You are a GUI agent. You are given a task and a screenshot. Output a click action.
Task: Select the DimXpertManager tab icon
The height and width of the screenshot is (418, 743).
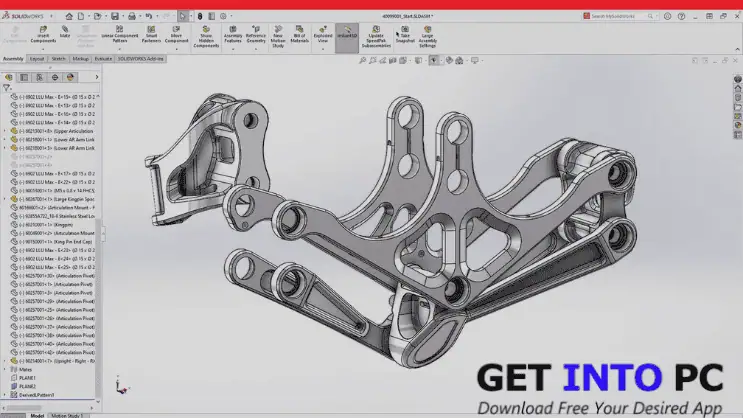pyautogui.click(x=55, y=77)
